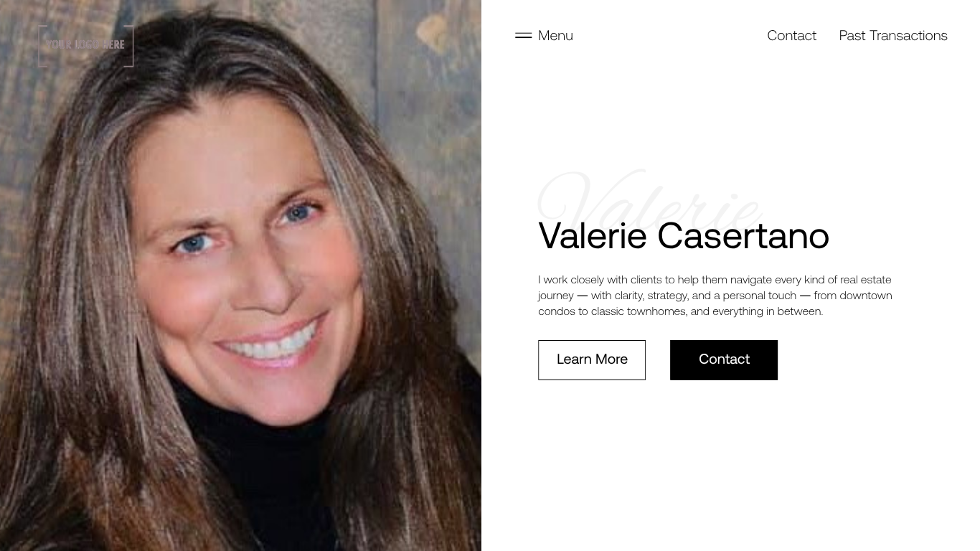
Task: Click the wooden wall background in the photo
Action: coord(430,86)
